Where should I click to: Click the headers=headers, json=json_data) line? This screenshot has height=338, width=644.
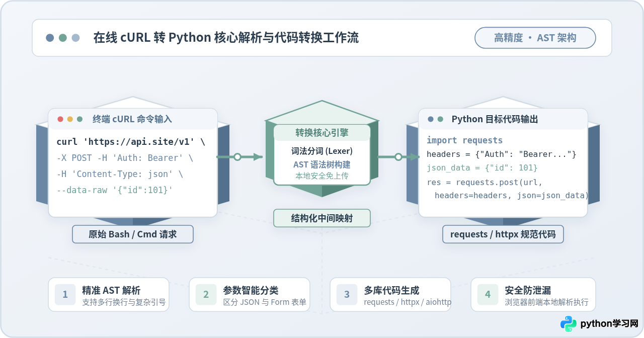point(512,195)
